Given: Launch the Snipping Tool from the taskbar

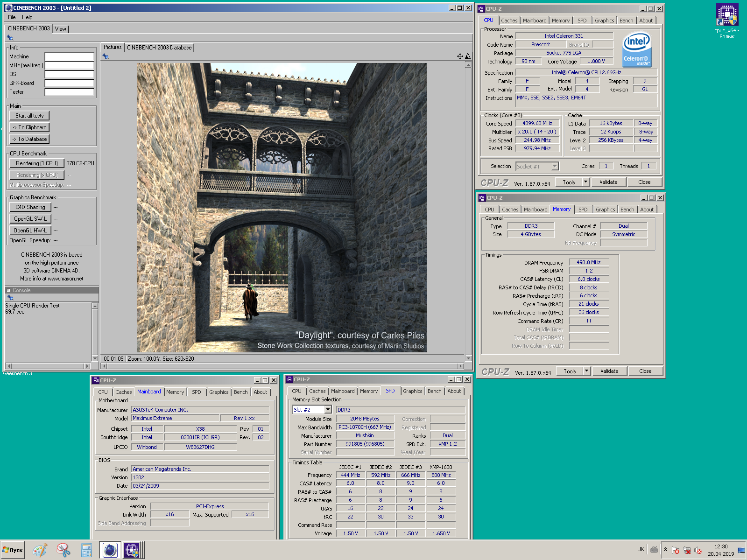Looking at the screenshot, I should 63,550.
